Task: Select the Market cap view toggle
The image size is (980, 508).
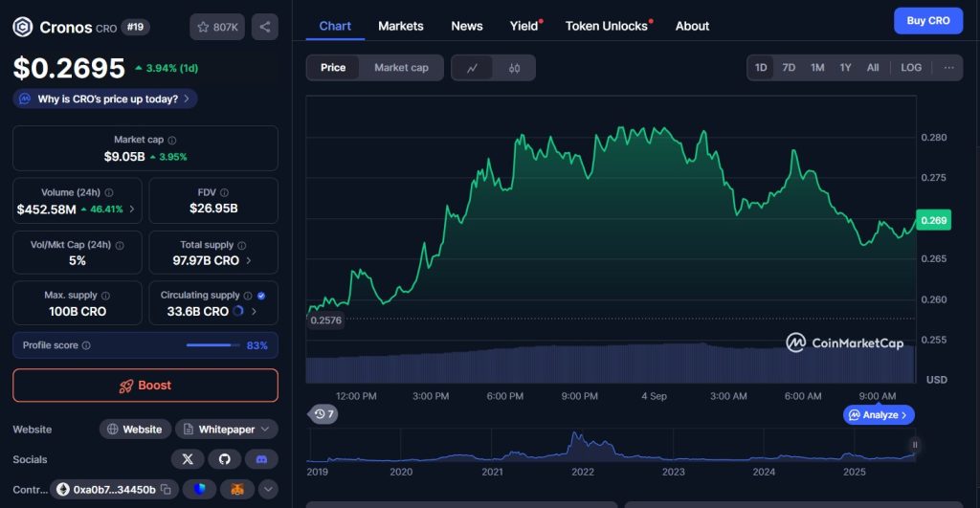Action: (x=401, y=68)
